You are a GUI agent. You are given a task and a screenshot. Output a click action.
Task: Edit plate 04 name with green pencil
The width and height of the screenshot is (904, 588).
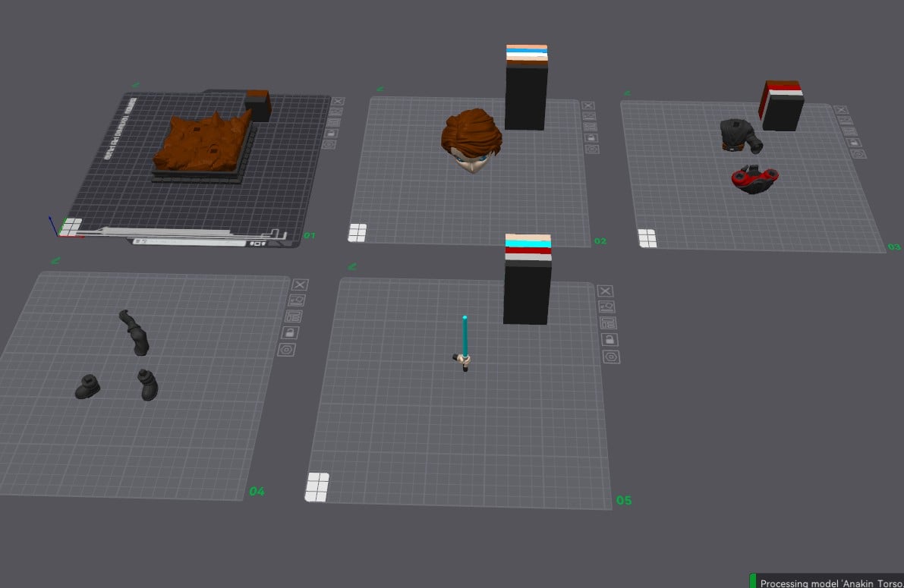(55, 260)
